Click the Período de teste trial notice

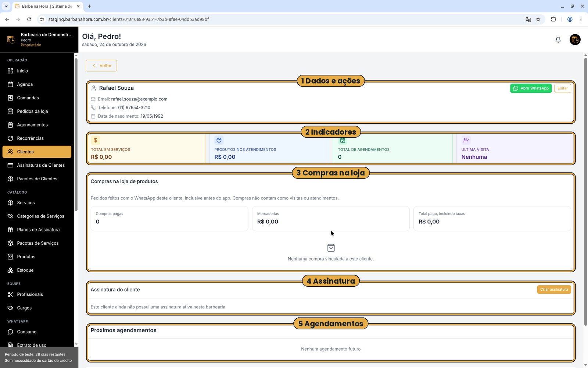[39, 357]
